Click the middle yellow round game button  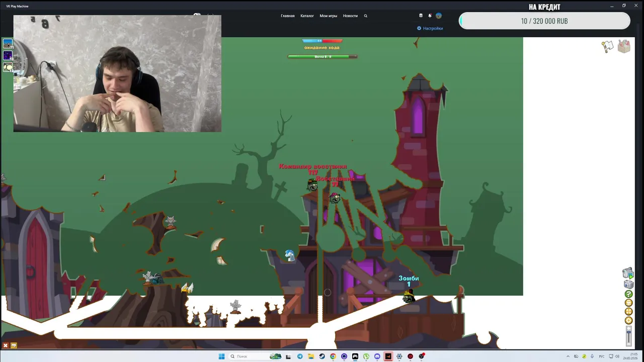tap(628, 312)
